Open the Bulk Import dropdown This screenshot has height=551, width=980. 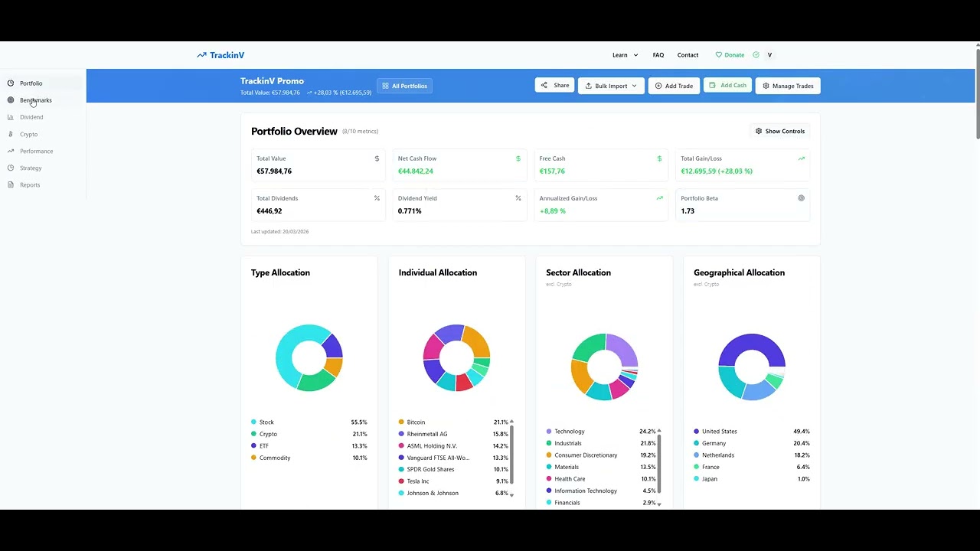(611, 86)
